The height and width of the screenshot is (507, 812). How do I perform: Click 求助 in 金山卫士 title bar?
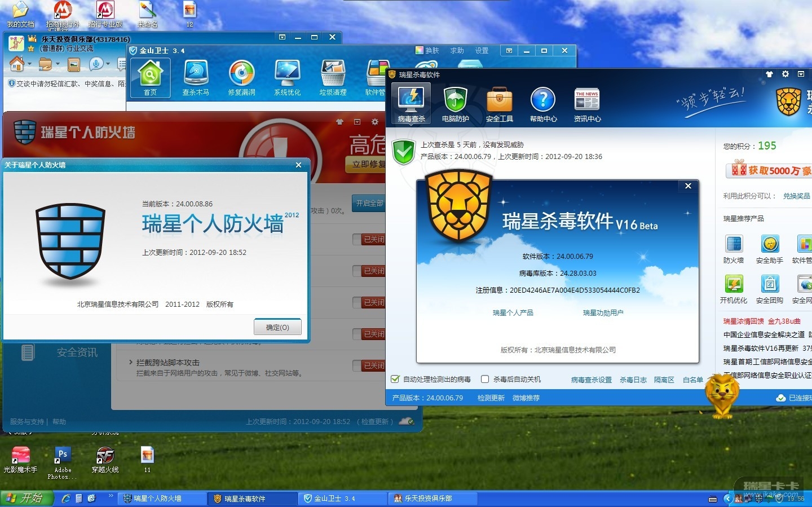(457, 50)
